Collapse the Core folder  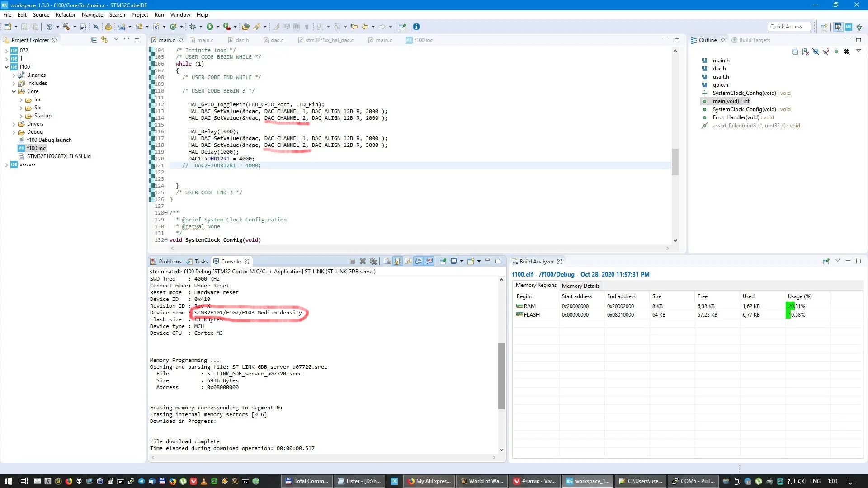14,91
